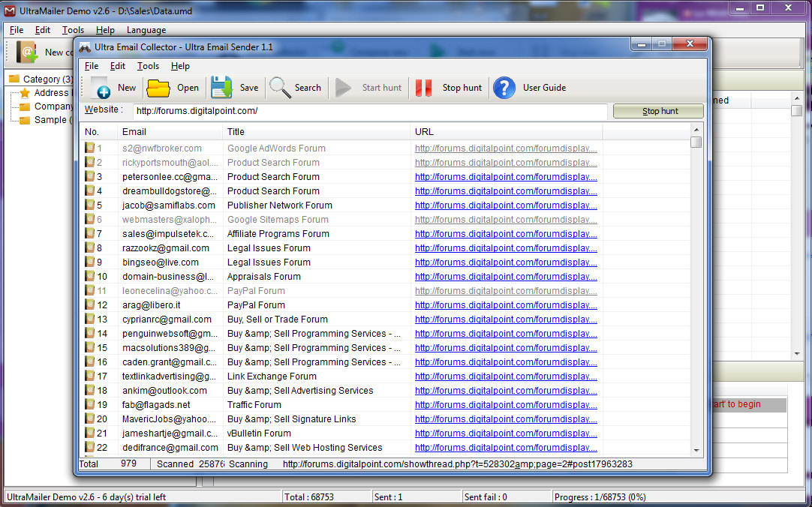Open the User Guide help icon
This screenshot has width=812, height=507.
pos(504,88)
